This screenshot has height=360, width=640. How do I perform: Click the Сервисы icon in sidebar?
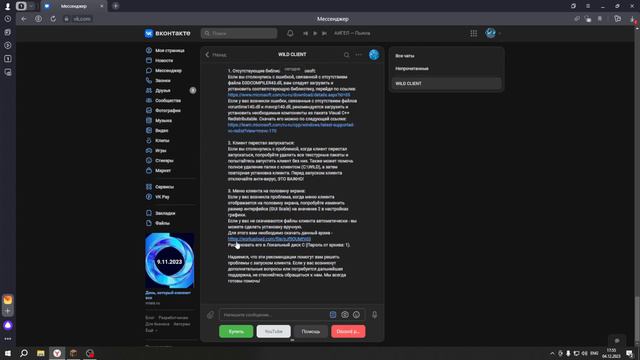pyautogui.click(x=149, y=187)
